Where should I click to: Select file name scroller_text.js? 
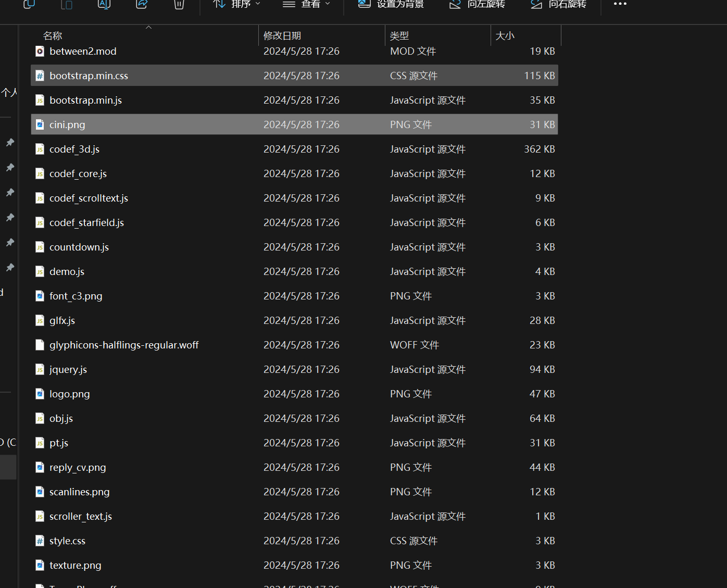point(81,516)
